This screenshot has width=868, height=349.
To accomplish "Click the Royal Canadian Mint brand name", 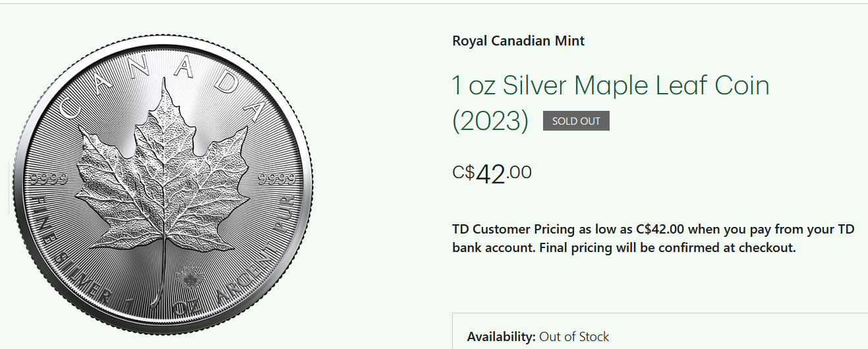I will click(x=518, y=41).
